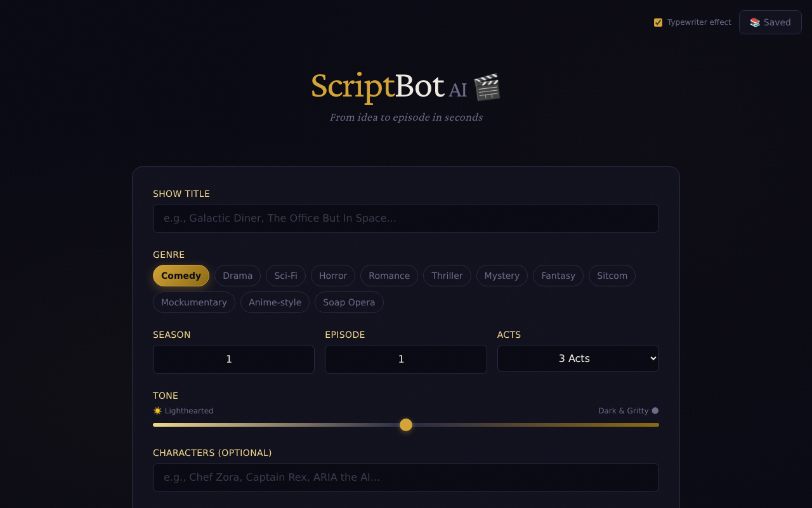This screenshot has height=508, width=812.
Task: Choose the Horror genre
Action: point(332,276)
